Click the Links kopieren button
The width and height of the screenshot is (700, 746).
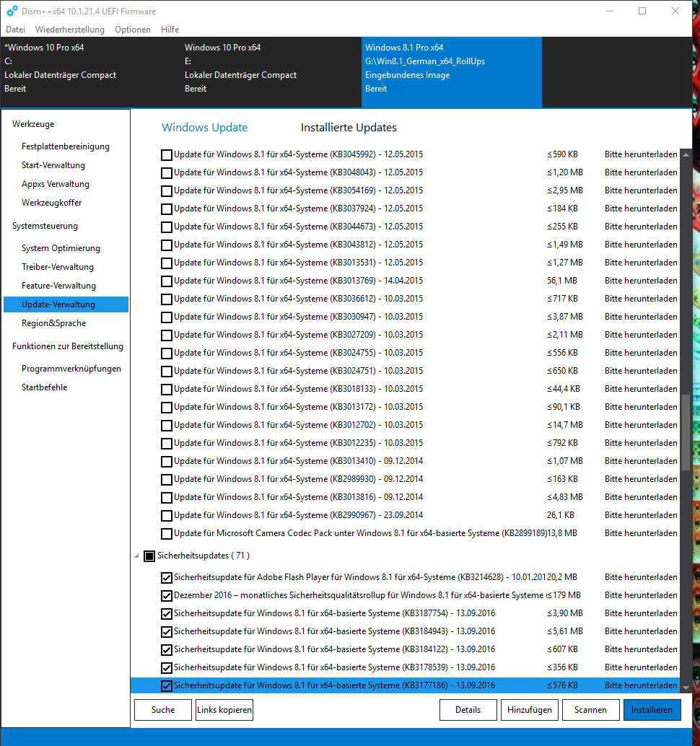224,710
